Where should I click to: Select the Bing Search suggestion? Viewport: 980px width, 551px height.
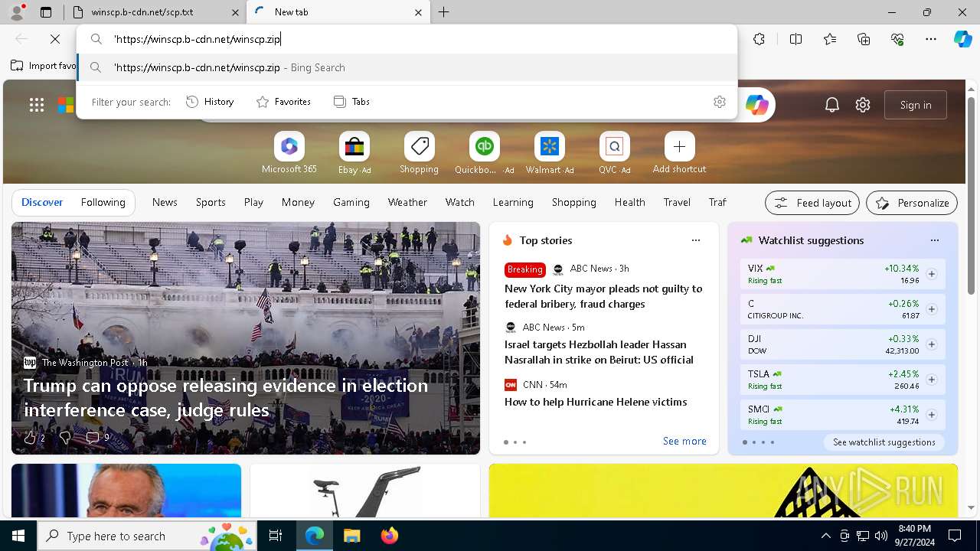[x=407, y=67]
